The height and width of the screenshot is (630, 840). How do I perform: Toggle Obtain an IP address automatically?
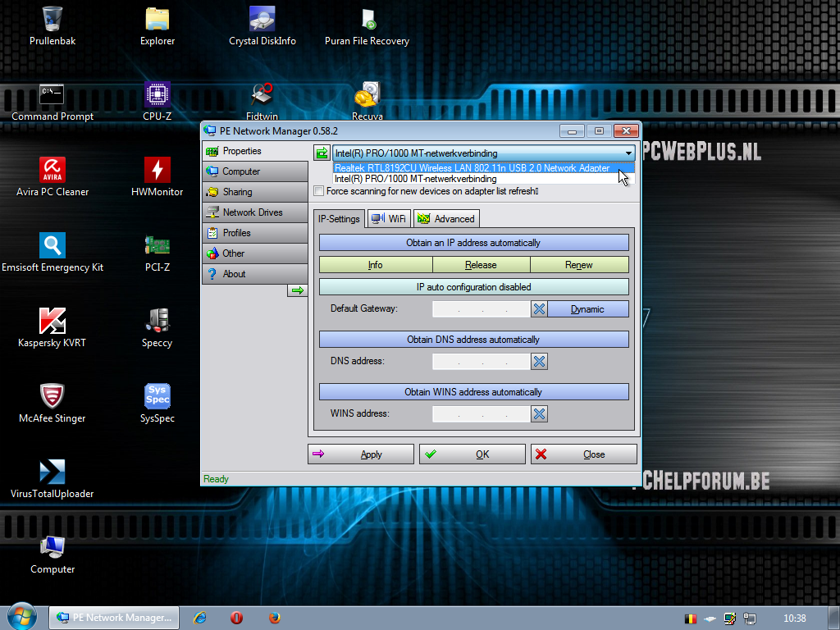pyautogui.click(x=473, y=243)
